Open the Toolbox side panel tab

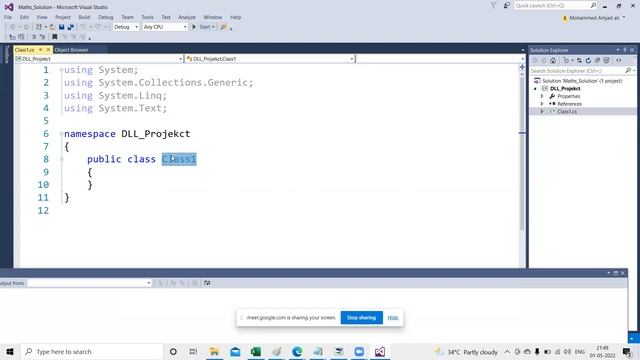7,54
